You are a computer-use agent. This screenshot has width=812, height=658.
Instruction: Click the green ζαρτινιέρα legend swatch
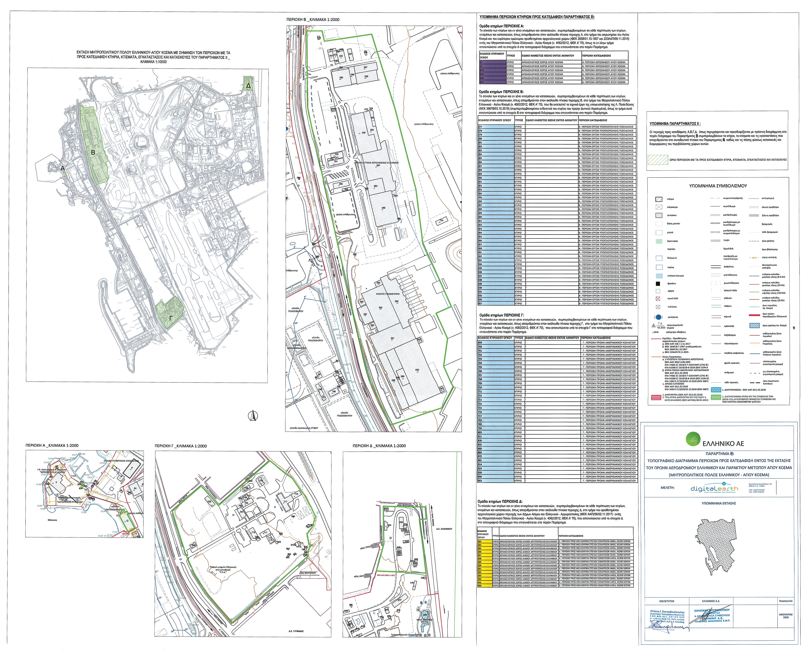coord(659,241)
